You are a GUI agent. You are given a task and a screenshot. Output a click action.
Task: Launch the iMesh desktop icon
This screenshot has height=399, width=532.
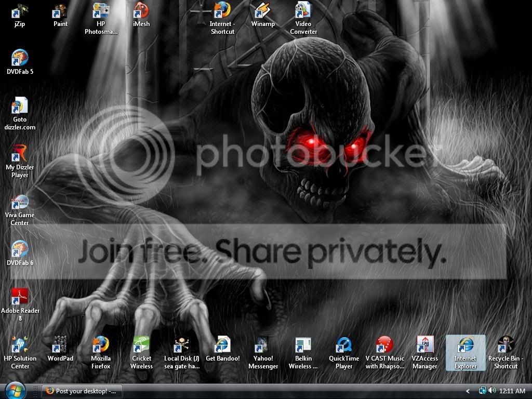pos(141,15)
